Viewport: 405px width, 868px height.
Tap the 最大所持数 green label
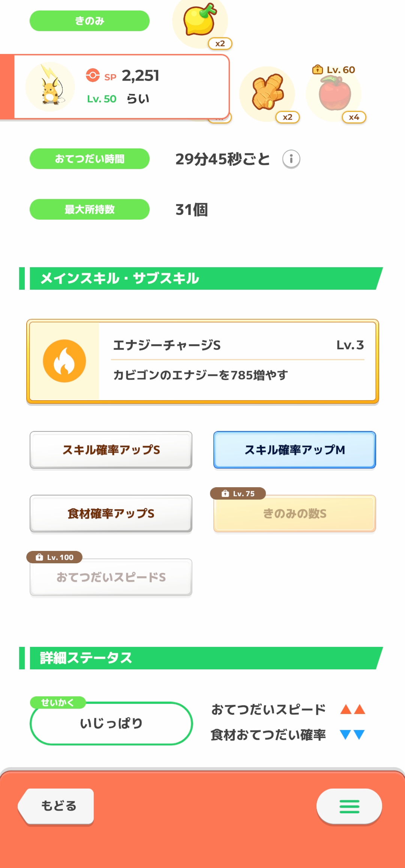click(x=90, y=210)
